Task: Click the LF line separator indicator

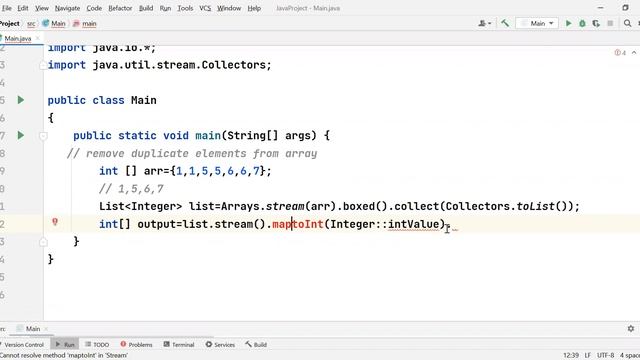Action: [588, 356]
